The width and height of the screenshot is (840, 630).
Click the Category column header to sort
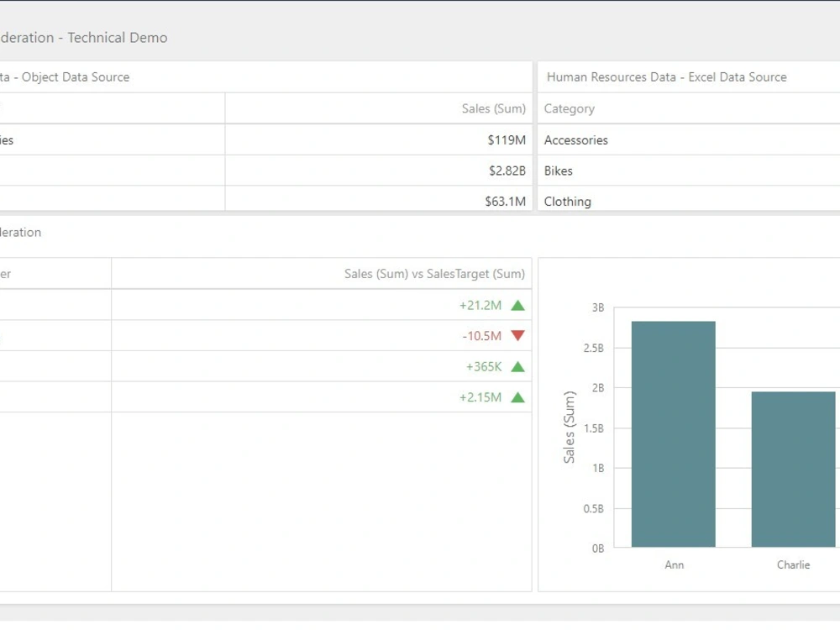pyautogui.click(x=569, y=108)
